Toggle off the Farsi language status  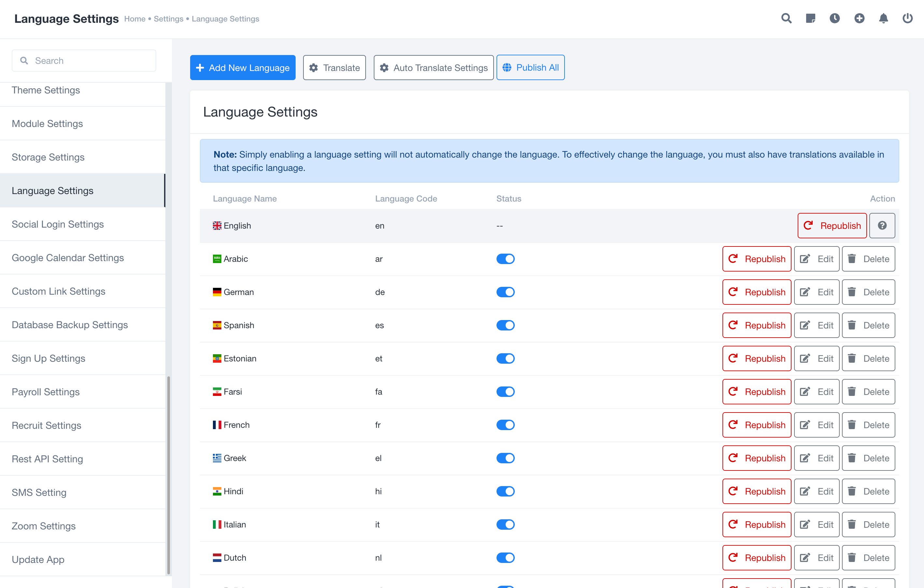click(x=505, y=392)
